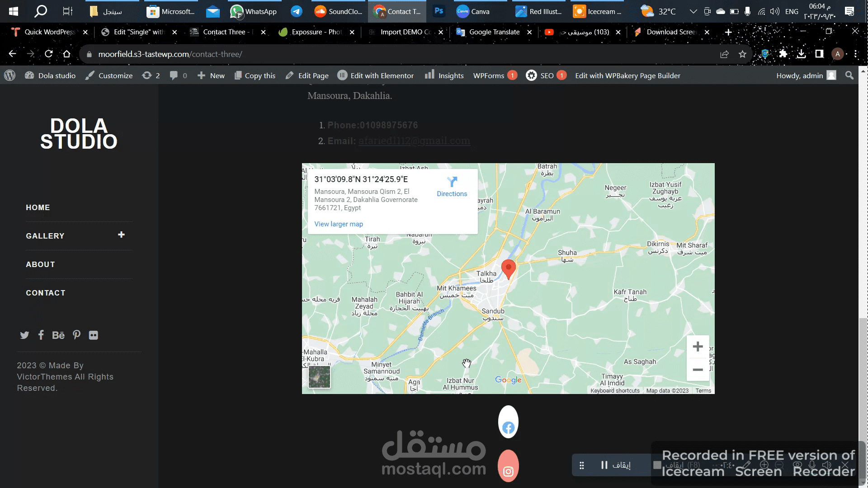Expand the Gallery menu plus sign
Viewport: 868px width, 488px height.
tap(121, 235)
